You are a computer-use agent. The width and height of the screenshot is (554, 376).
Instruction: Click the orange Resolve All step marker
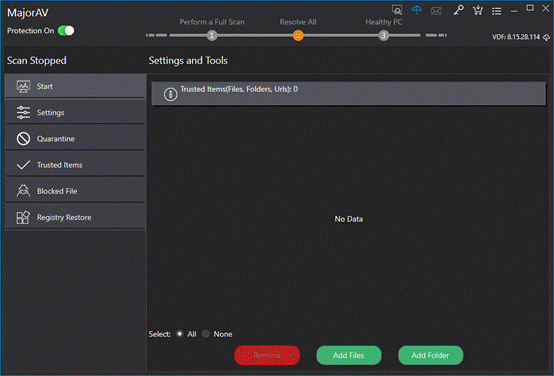click(298, 35)
